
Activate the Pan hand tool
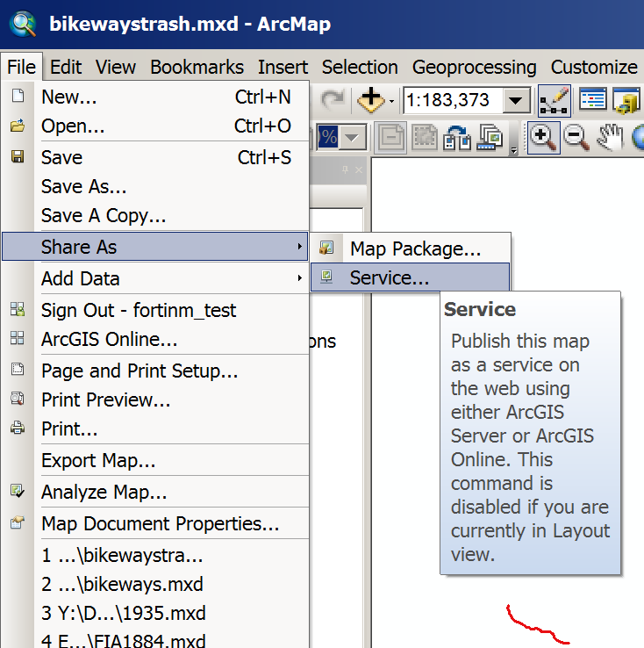610,138
